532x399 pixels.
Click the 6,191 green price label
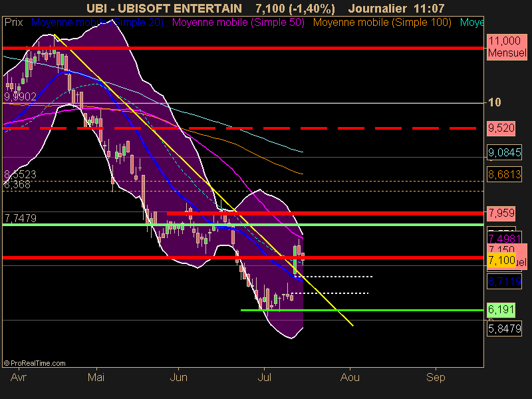(x=501, y=310)
